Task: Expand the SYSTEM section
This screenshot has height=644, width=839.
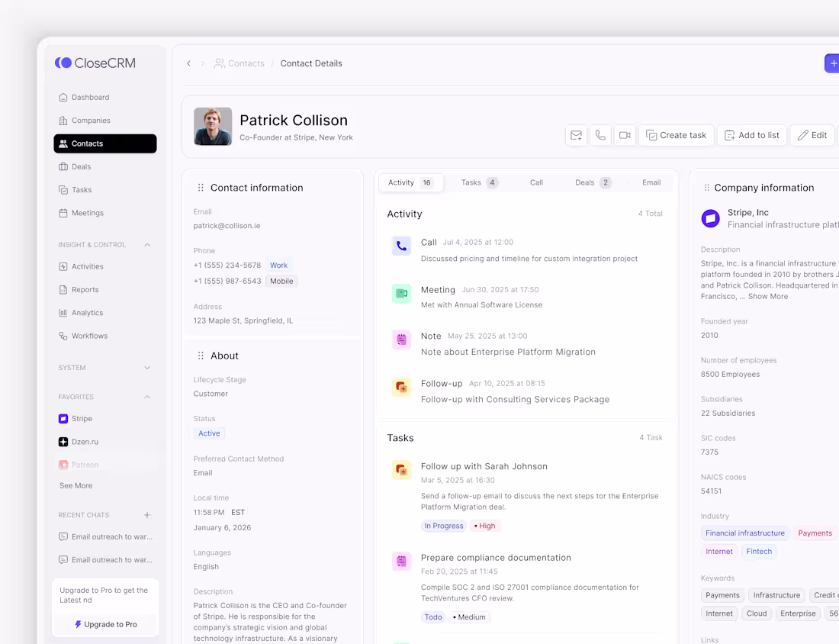Action: (146, 367)
